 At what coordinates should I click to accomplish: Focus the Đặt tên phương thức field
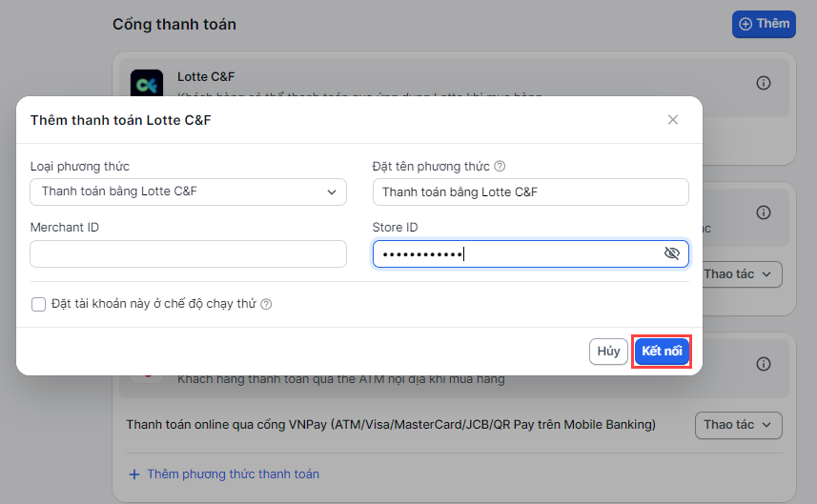(x=530, y=192)
